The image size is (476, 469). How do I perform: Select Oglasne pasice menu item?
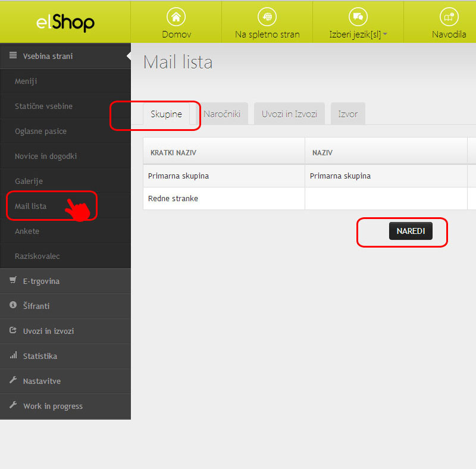click(65, 131)
